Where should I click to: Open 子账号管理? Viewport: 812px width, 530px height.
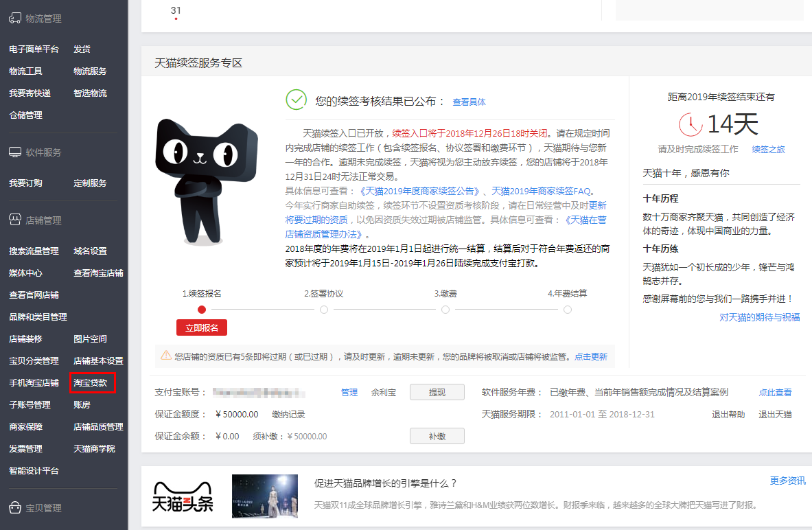coord(30,404)
